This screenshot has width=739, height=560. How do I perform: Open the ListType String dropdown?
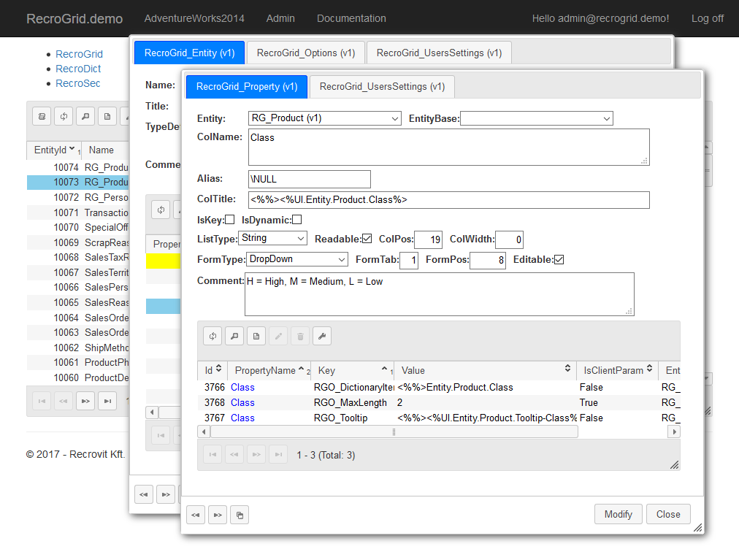tap(273, 238)
